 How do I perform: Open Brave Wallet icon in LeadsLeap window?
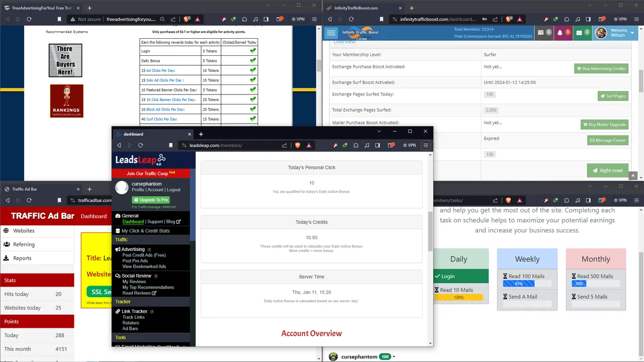tap(390, 145)
